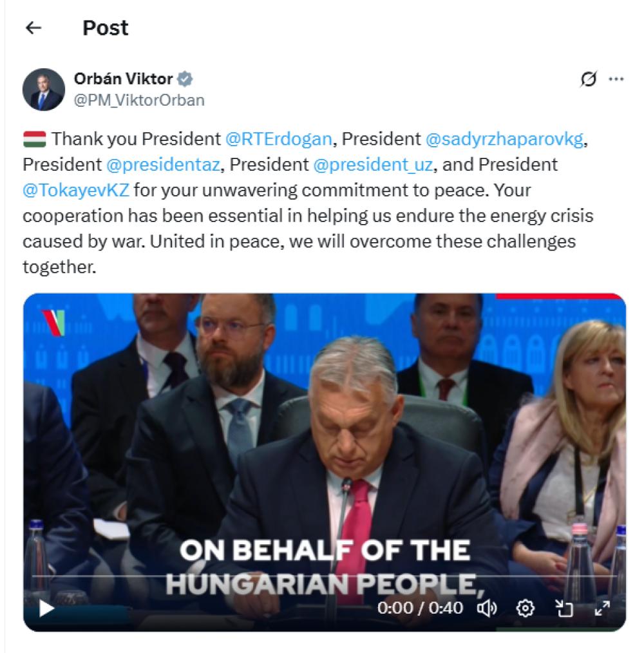This screenshot has height=653, width=644.
Task: Go back using the arrow icon
Action: pos(33,28)
